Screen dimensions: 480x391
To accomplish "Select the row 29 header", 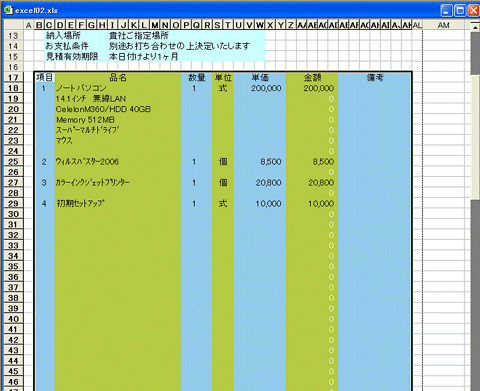I will 13,203.
